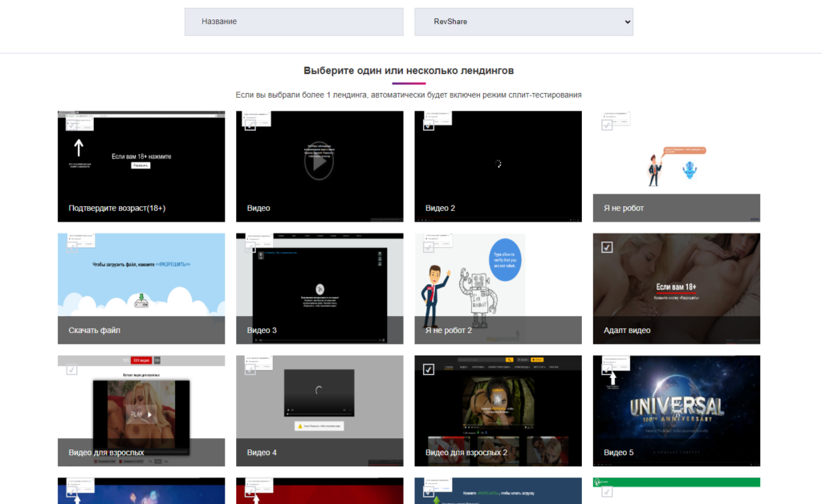Click the split-testing note starting with Если вы выбрали
This screenshot has height=504, width=822.
[409, 95]
